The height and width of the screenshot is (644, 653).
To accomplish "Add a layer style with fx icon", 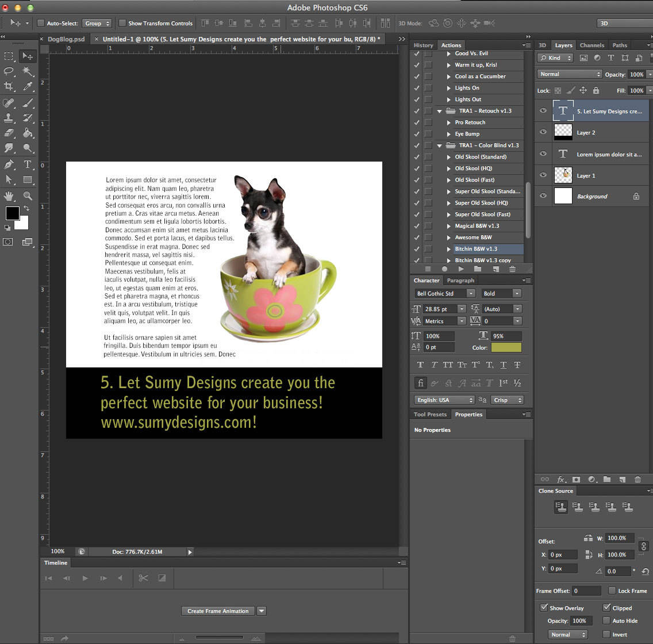I will pyautogui.click(x=561, y=480).
